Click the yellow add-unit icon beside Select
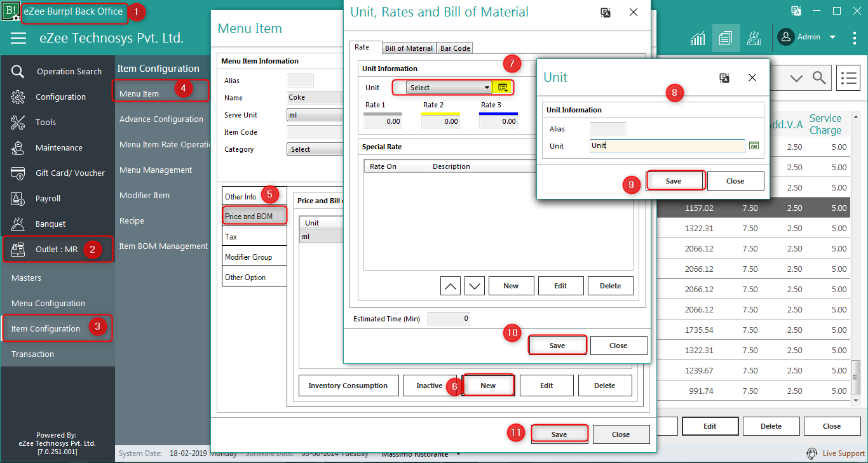Image resolution: width=868 pixels, height=463 pixels. pyautogui.click(x=503, y=88)
